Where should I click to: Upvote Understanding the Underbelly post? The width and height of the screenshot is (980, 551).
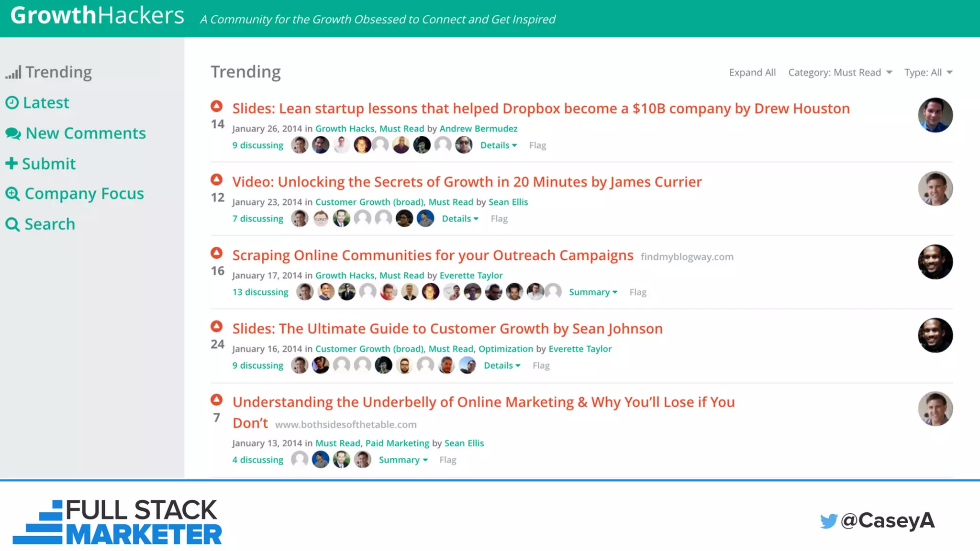pyautogui.click(x=217, y=399)
